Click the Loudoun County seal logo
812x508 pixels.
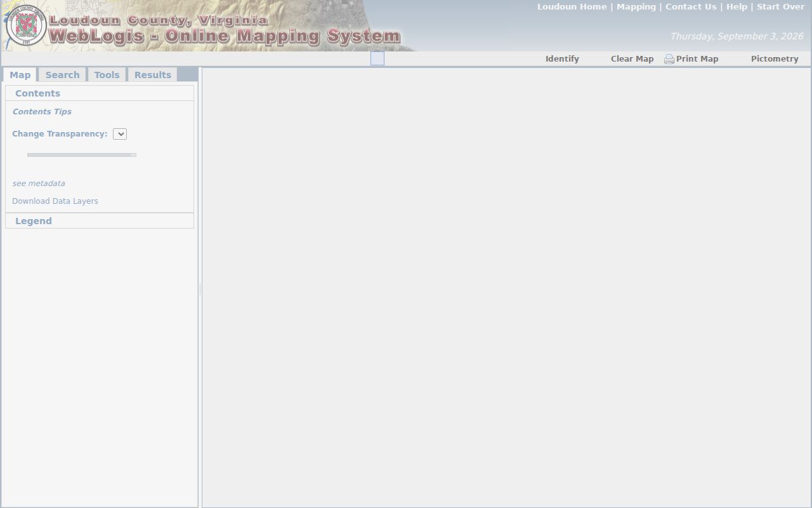26,25
